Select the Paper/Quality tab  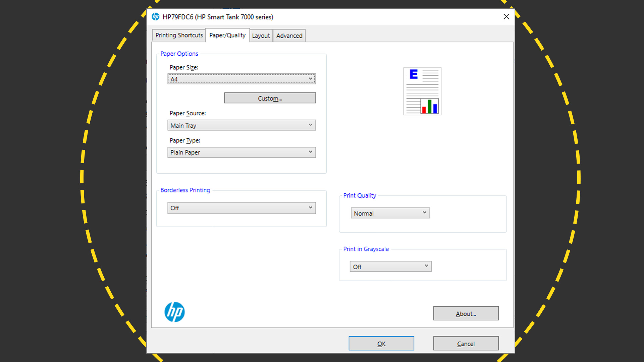click(227, 35)
